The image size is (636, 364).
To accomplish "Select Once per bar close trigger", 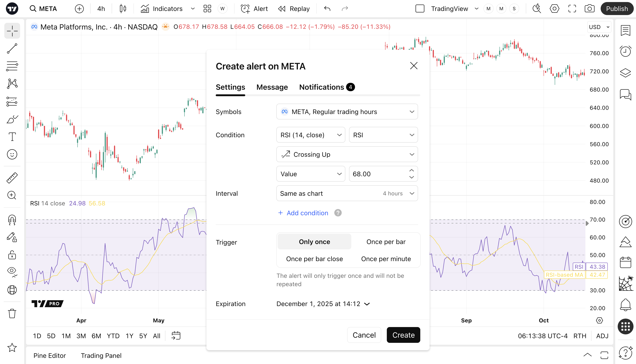I will (314, 259).
